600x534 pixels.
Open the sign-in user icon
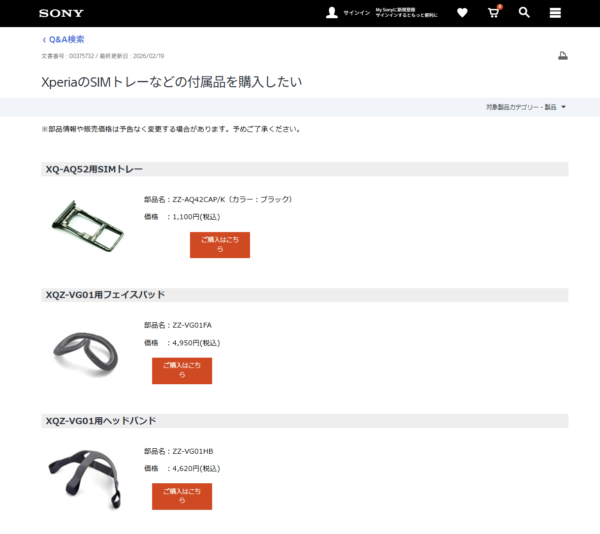[332, 13]
